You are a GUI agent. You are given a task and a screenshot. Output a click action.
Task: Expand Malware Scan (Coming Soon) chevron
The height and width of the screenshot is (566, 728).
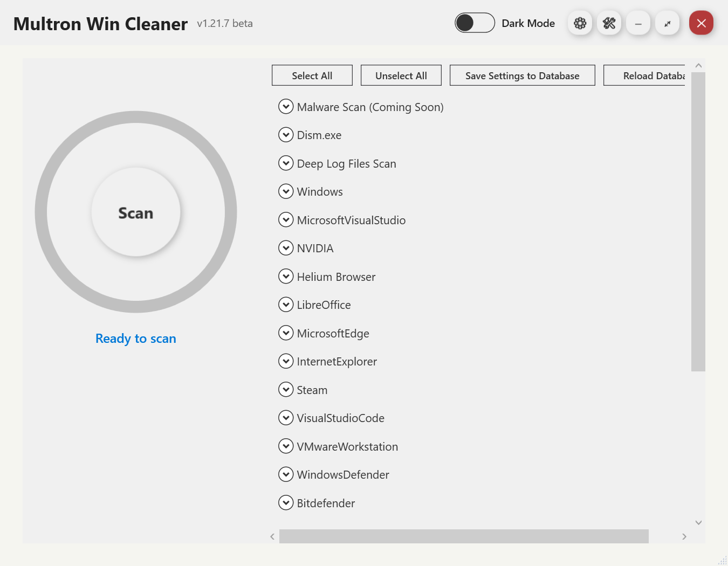pos(286,107)
